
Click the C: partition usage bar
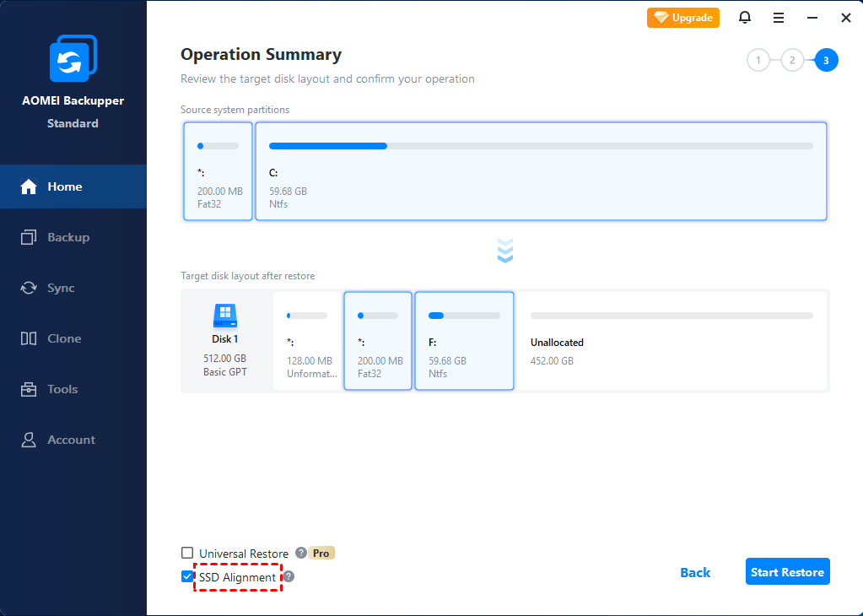pos(541,146)
